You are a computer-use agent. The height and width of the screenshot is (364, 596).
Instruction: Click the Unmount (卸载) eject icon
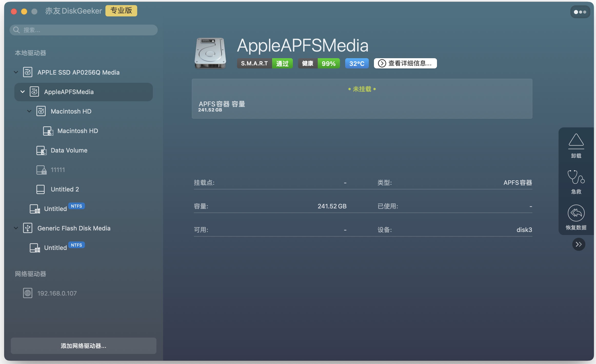tap(576, 141)
